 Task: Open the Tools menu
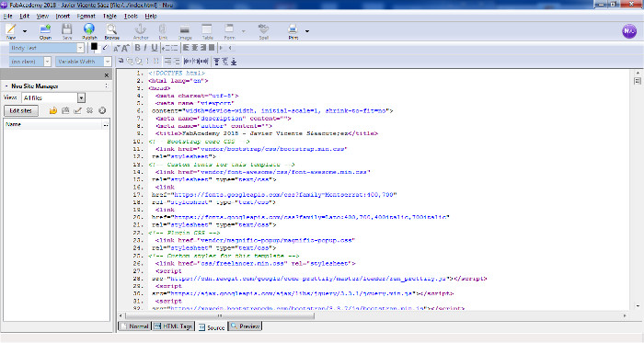coord(131,17)
